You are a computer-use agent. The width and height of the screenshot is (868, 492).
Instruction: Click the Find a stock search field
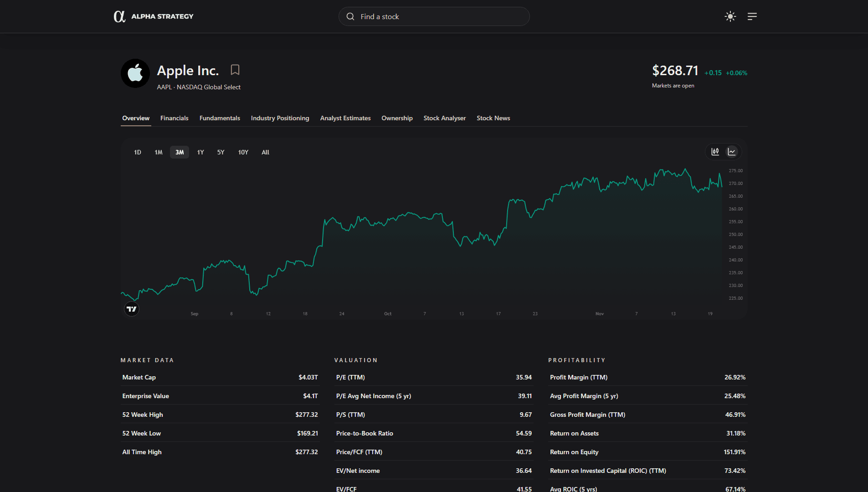pos(434,16)
